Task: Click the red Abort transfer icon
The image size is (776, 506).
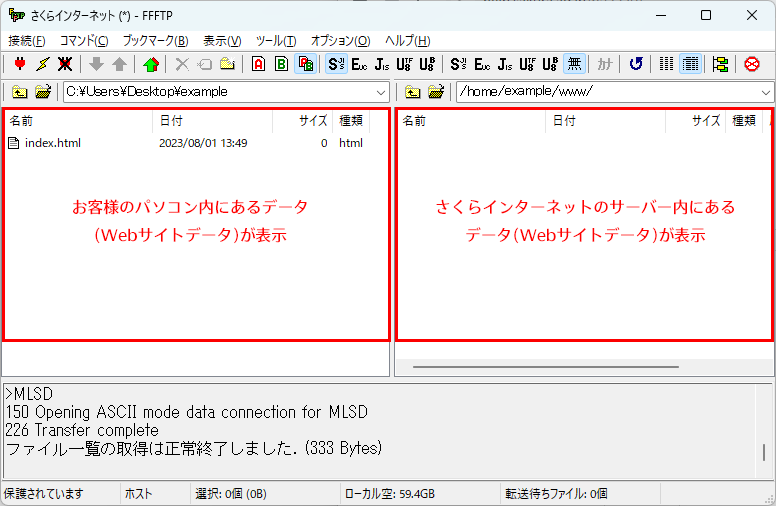Action: click(x=752, y=64)
